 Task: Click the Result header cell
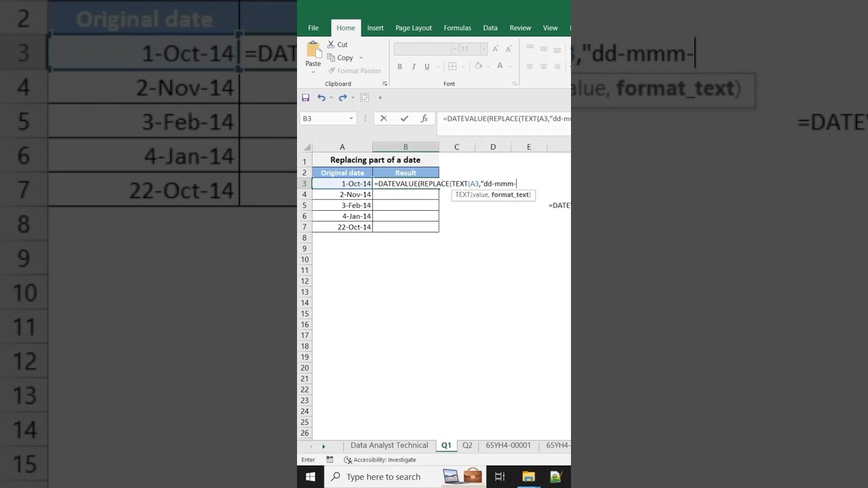pyautogui.click(x=406, y=173)
